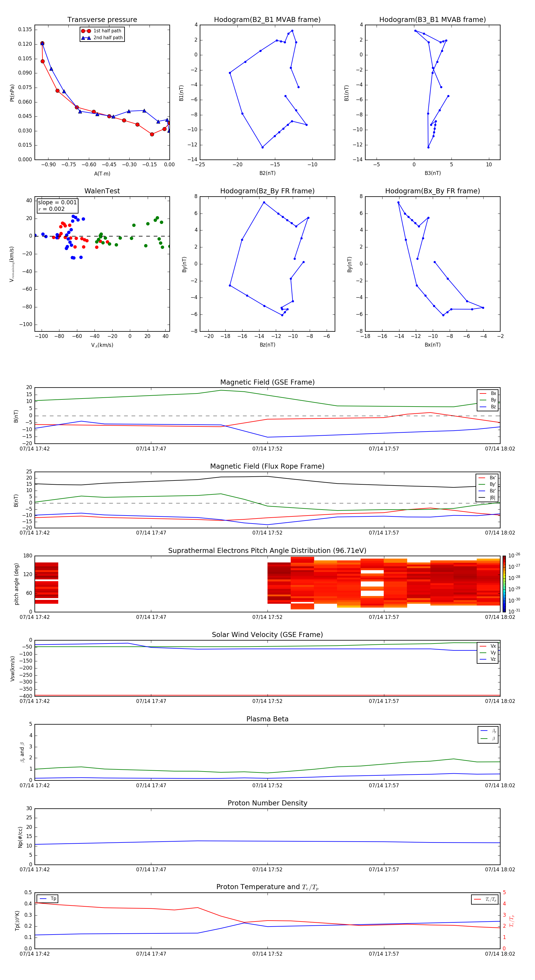Screen dimensions: 535x980
Task: Click By(nT) y-label of Bx_By hodogram
Action: pos(350,264)
